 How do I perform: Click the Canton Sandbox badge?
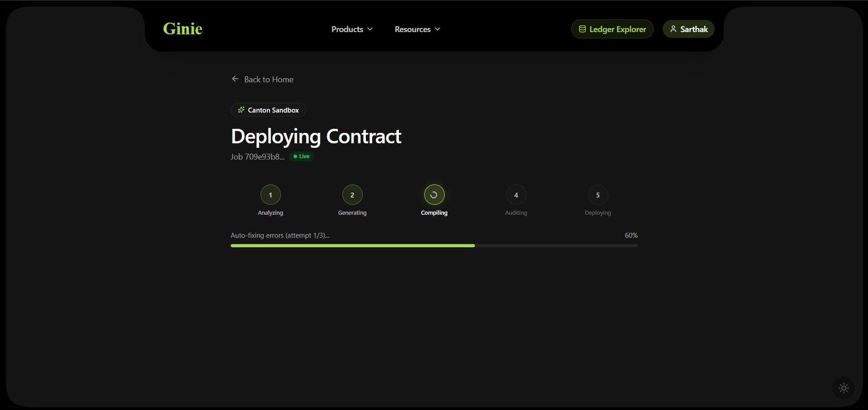(268, 110)
